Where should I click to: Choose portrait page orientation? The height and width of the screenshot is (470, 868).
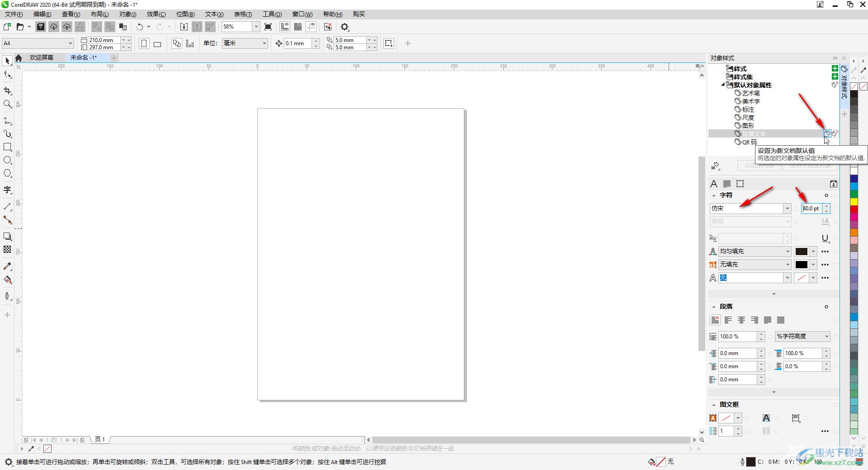[x=144, y=43]
